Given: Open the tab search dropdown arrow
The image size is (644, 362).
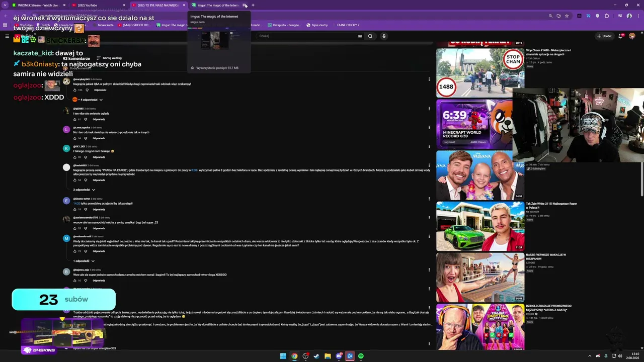Looking at the screenshot, I should (6, 5).
